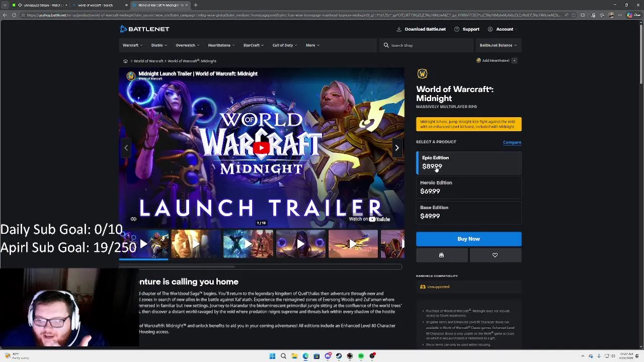Expand the Warcraft nav dropdown
The width and height of the screenshot is (644, 362).
[133, 45]
